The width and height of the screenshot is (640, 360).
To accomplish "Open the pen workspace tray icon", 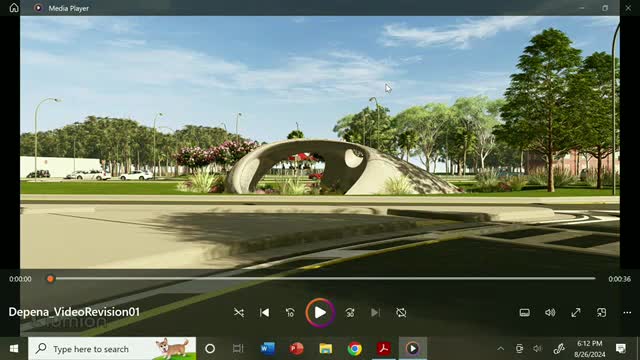I will click(x=559, y=349).
